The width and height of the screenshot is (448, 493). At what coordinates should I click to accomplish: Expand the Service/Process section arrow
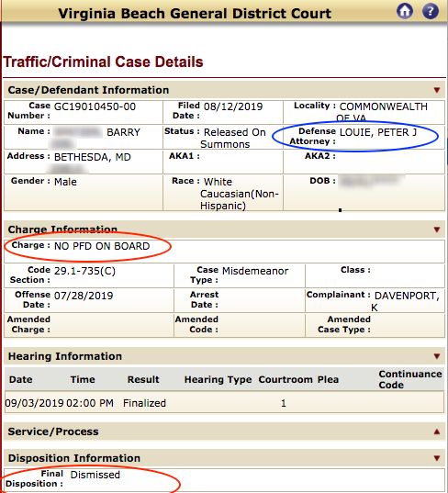tap(437, 431)
